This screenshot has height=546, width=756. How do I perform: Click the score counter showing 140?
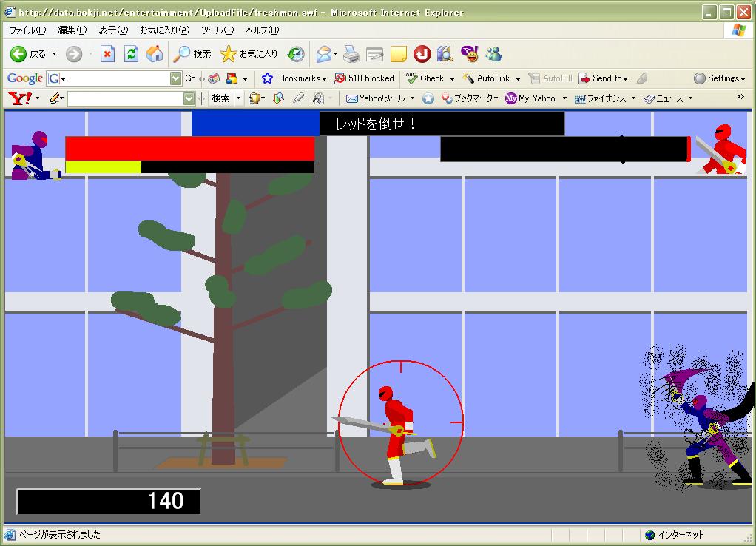[x=109, y=501]
